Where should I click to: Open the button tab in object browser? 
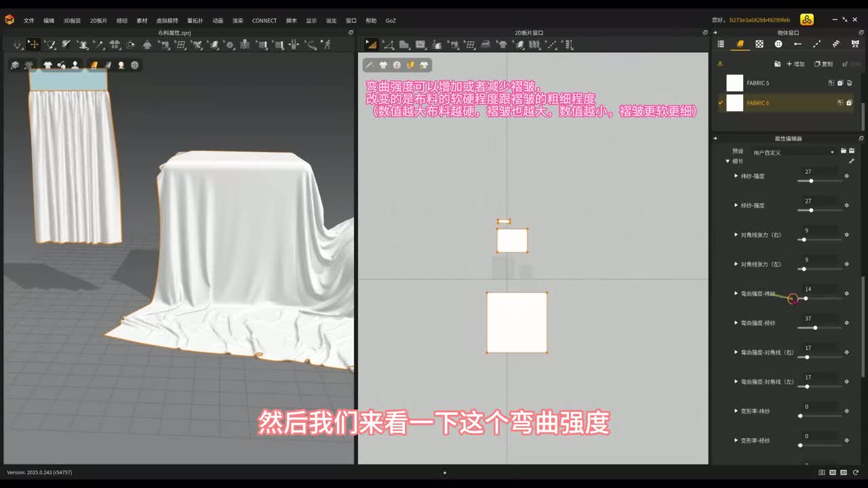pos(778,44)
